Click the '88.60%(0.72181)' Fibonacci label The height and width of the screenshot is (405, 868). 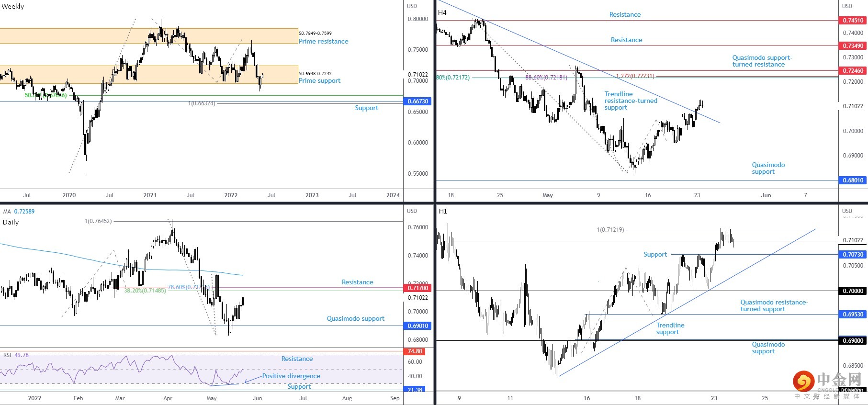[546, 78]
